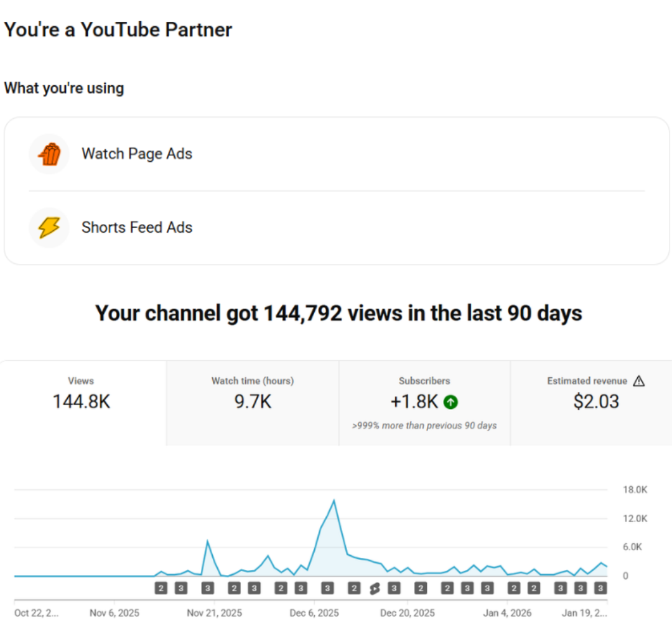Click the Shorts Feed Ads lightning icon
The image size is (672, 641).
point(49,227)
